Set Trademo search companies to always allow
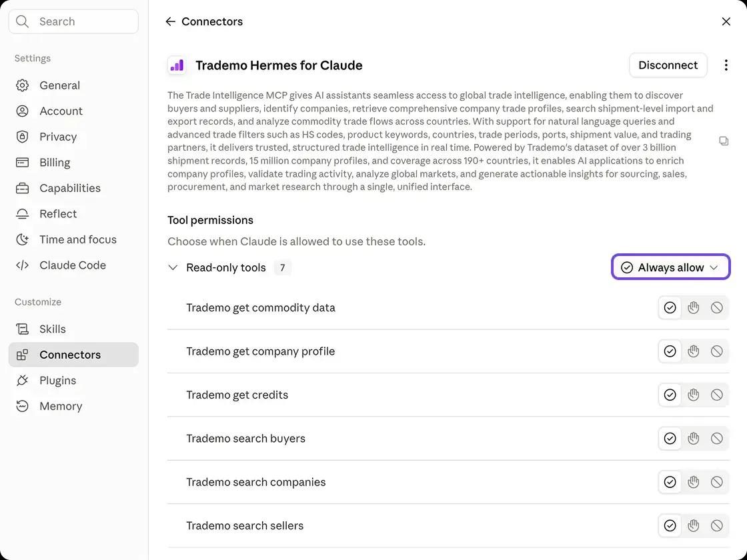This screenshot has height=560, width=747. tap(670, 482)
